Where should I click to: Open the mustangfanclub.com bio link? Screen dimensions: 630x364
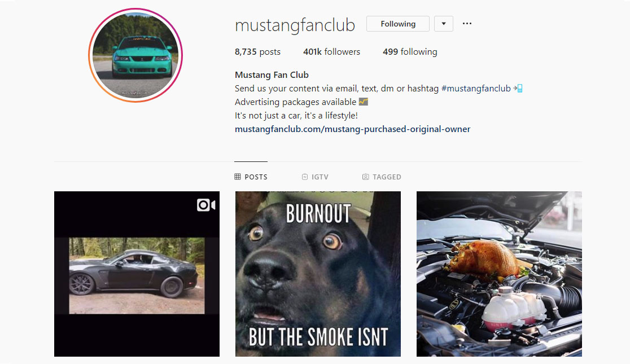pyautogui.click(x=352, y=129)
